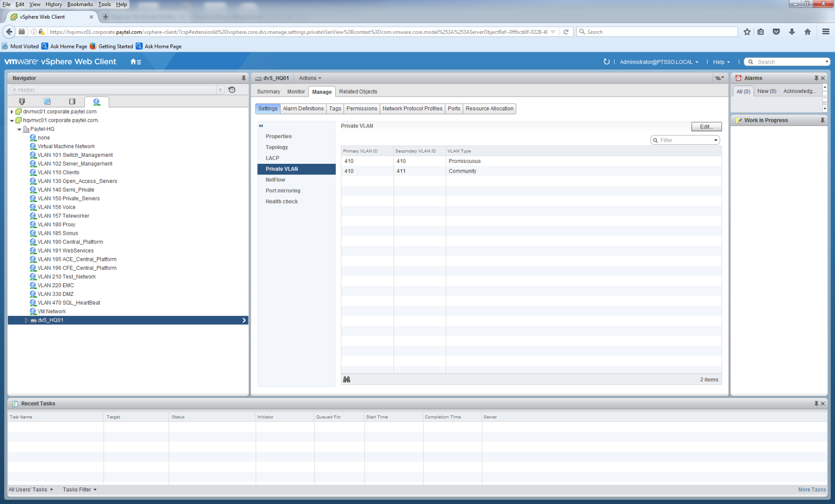
Task: Collapse hqvmvc01.corporate.paytel.com tree node
Action: coord(12,120)
